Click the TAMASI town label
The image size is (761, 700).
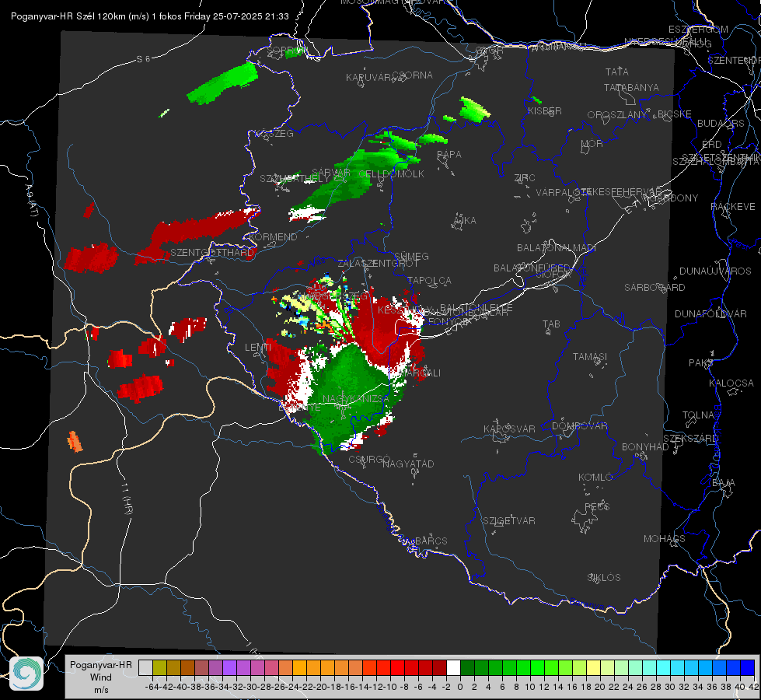pyautogui.click(x=590, y=356)
